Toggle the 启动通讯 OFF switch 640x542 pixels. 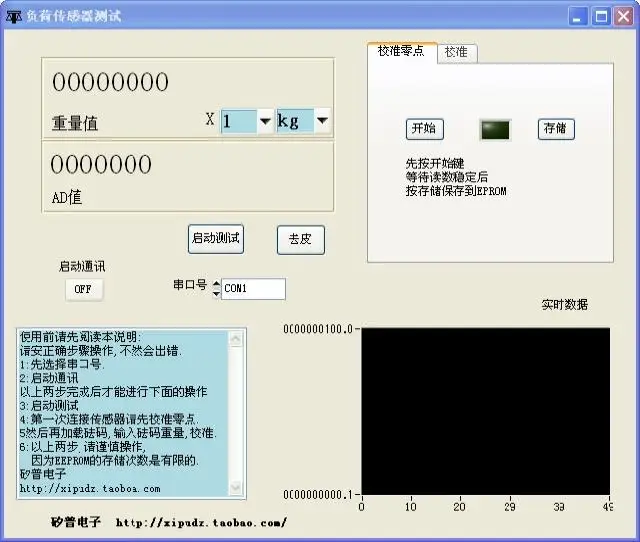tap(84, 289)
